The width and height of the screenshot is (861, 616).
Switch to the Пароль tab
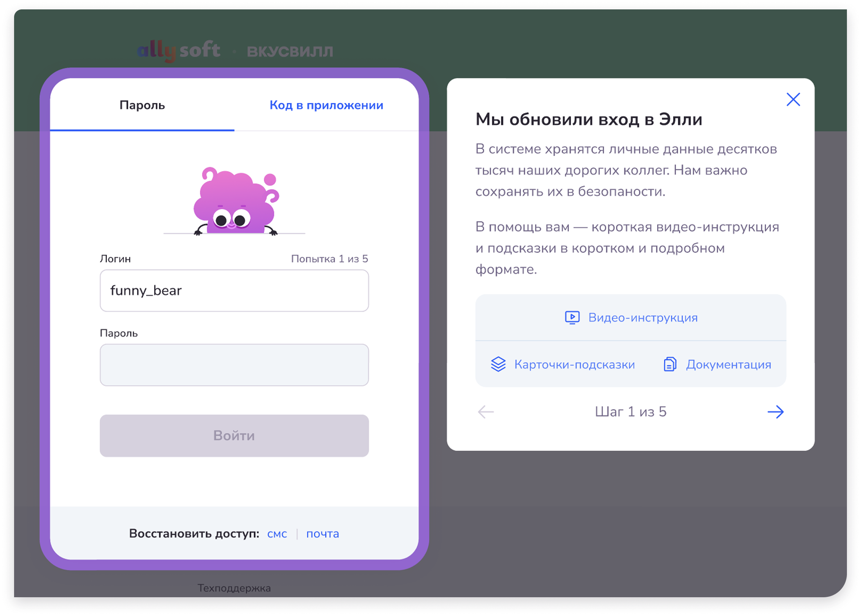coord(142,105)
